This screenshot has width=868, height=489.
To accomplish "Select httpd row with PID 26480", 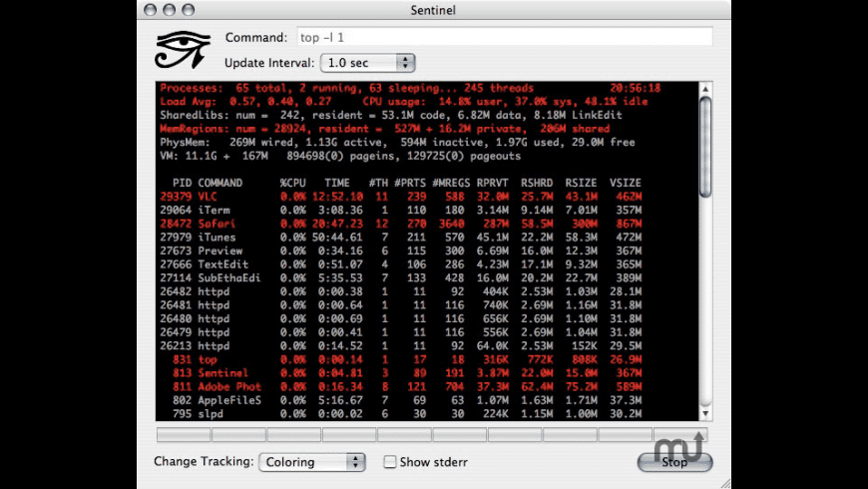I will pyautogui.click(x=401, y=319).
